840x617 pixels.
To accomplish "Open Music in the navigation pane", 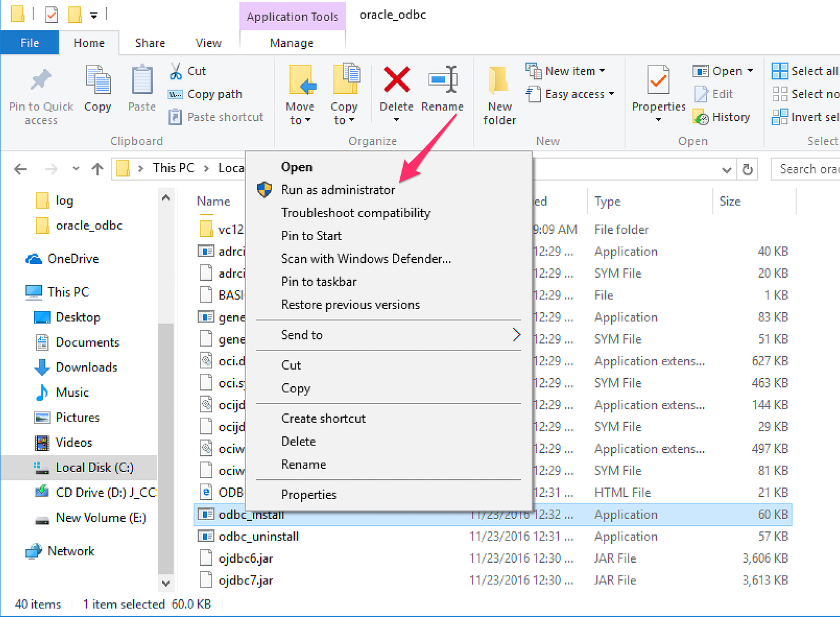I will pos(62,392).
